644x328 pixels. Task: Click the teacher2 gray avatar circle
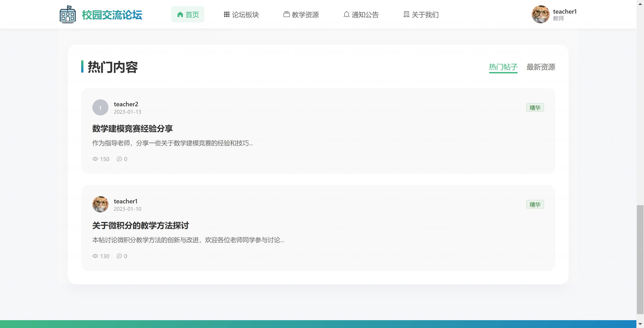(x=100, y=108)
